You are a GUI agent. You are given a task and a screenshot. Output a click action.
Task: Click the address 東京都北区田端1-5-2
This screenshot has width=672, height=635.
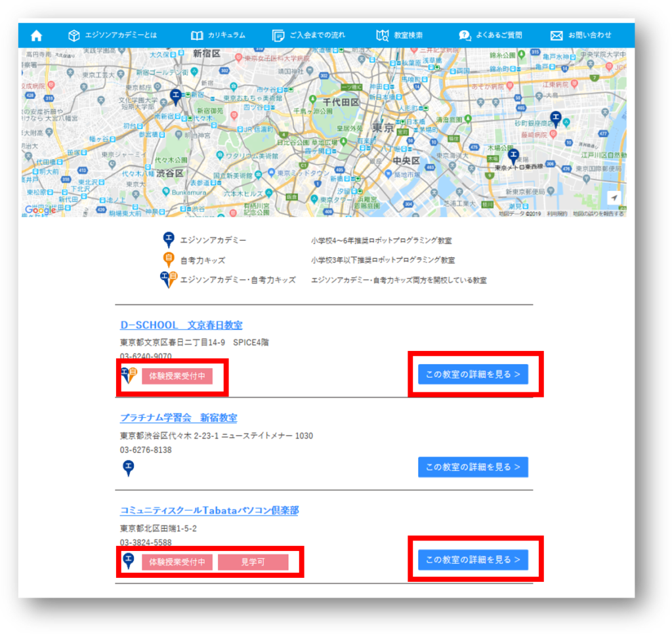coord(158,528)
